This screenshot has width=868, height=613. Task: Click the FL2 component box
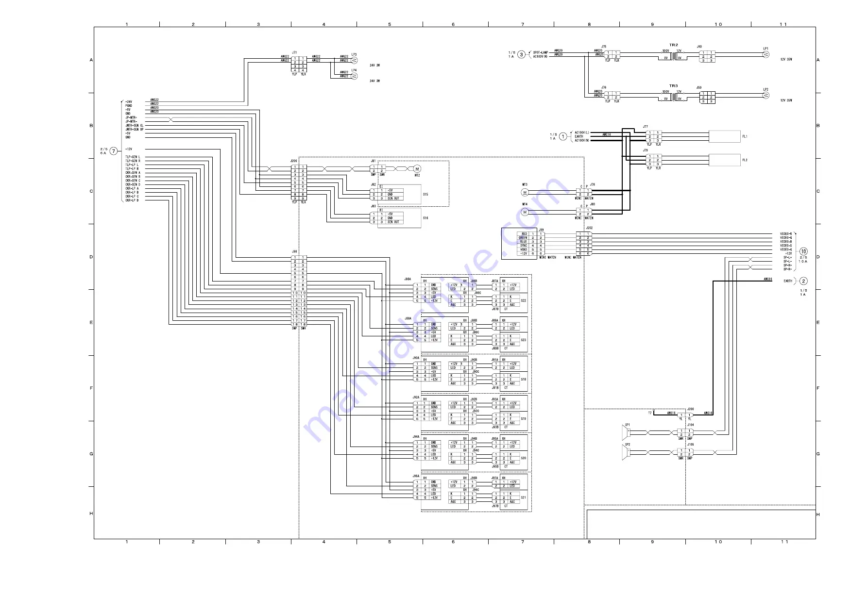724,160
